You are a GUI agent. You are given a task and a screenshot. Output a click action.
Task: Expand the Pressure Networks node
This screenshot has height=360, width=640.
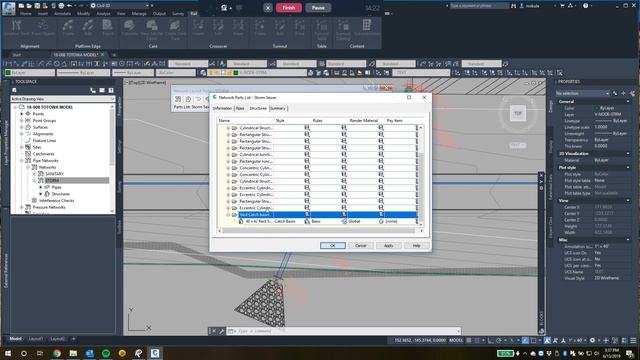[22, 207]
